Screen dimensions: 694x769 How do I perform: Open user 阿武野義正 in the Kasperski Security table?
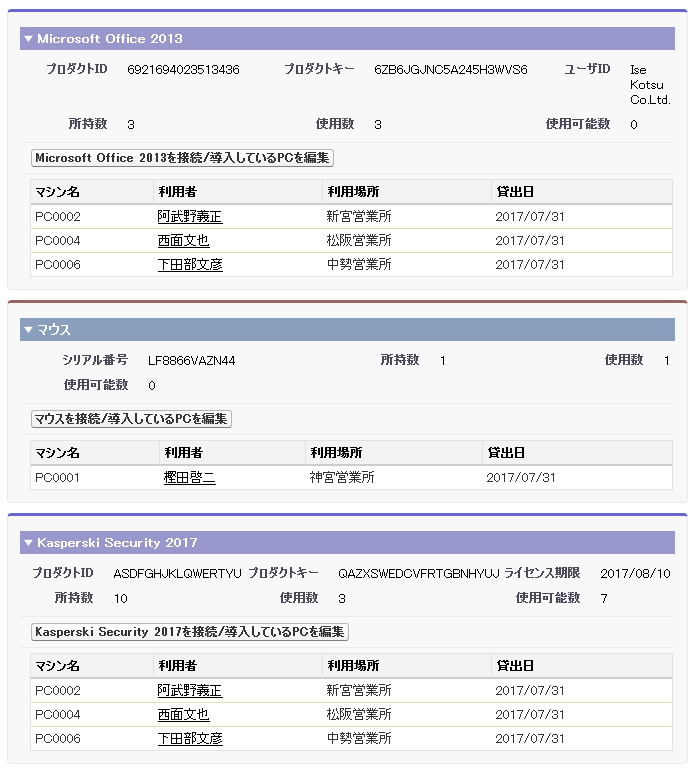pos(190,691)
